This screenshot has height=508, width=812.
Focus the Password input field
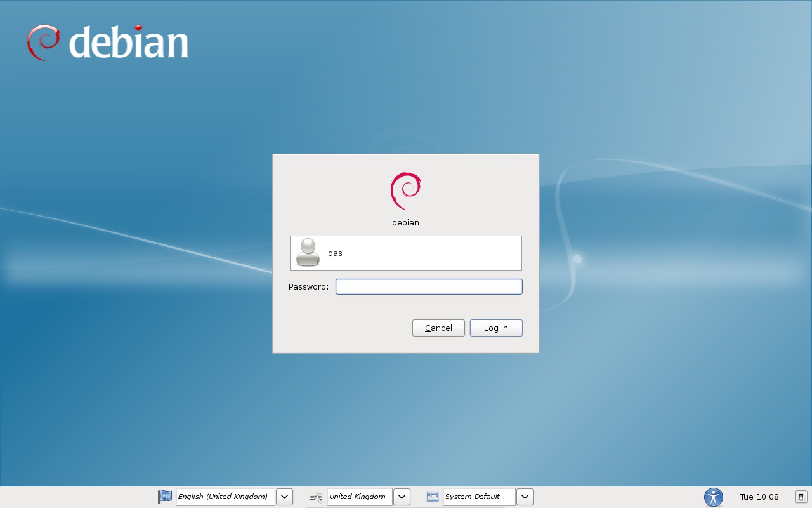(x=429, y=287)
